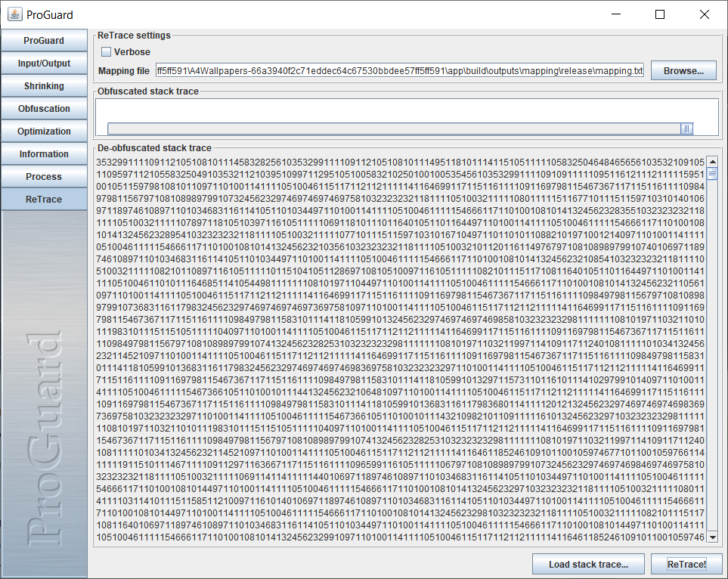
Task: Click the ProGuard Java icon in title bar
Action: 14,14
